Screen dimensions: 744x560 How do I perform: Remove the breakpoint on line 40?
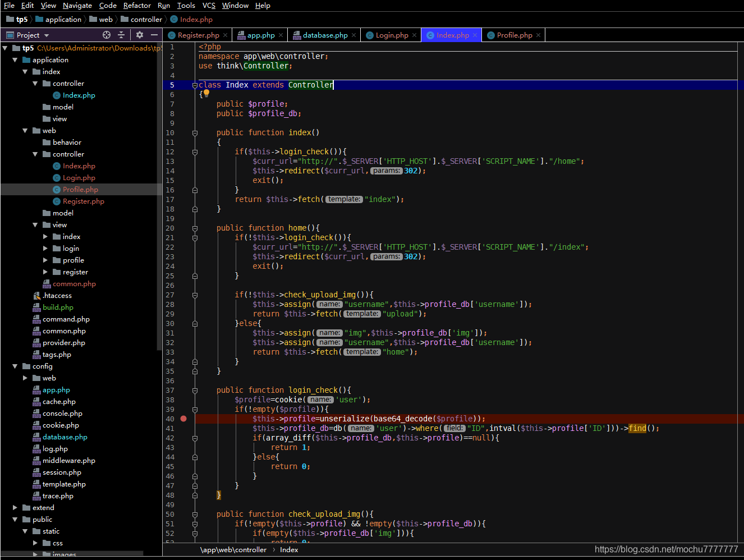[183, 419]
